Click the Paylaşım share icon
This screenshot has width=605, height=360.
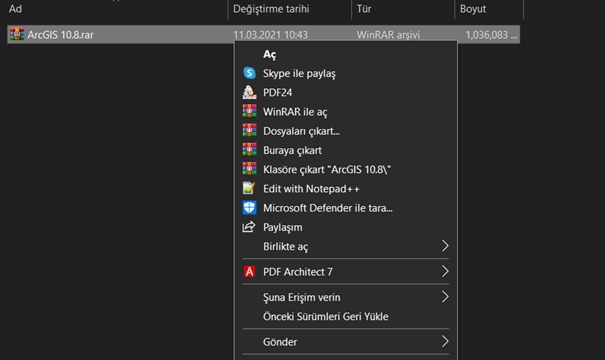click(249, 227)
